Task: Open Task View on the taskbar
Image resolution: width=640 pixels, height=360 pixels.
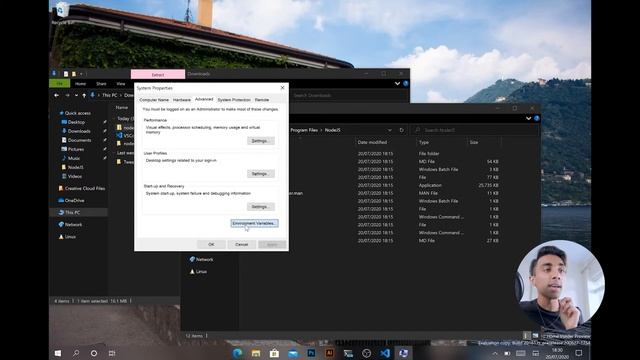Action: [112, 353]
